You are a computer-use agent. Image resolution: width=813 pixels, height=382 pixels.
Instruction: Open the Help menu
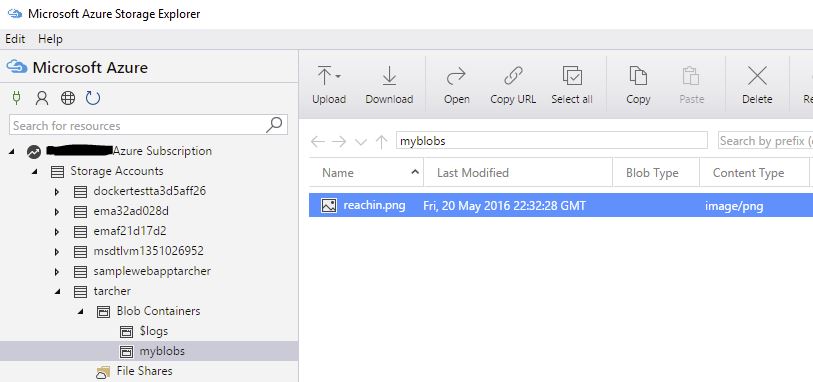point(50,39)
